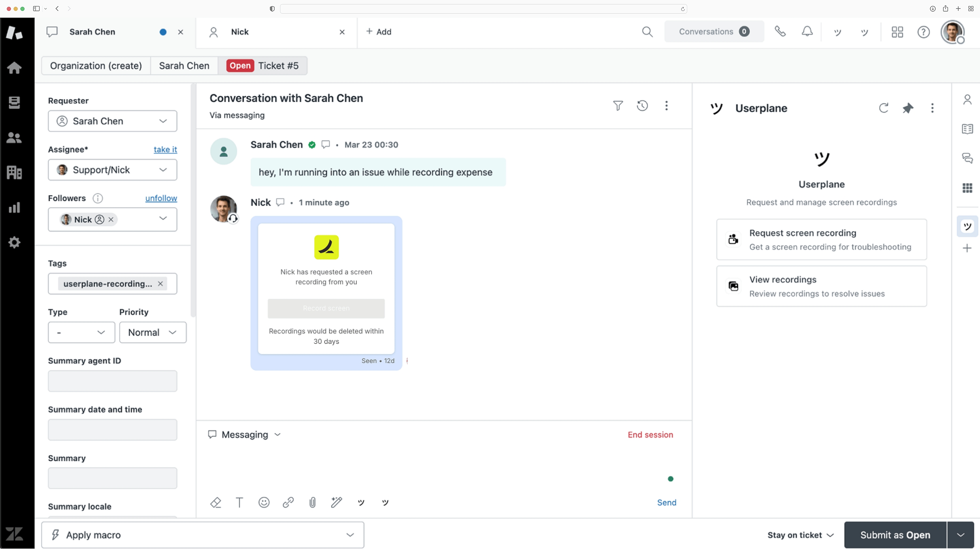980x551 pixels.
Task: Insert an emoji in the reply composer
Action: click(x=264, y=502)
